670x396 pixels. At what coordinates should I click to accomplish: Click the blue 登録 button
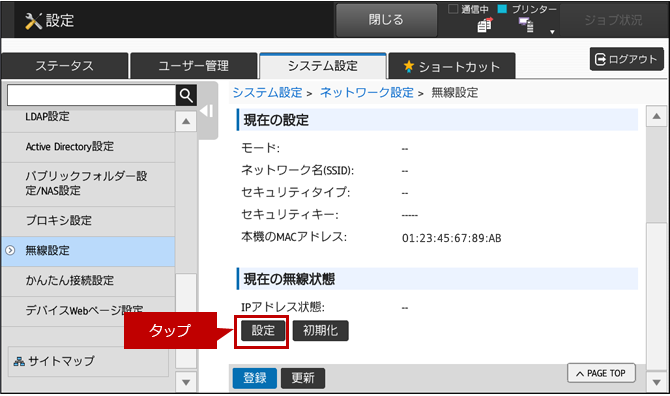pos(255,378)
